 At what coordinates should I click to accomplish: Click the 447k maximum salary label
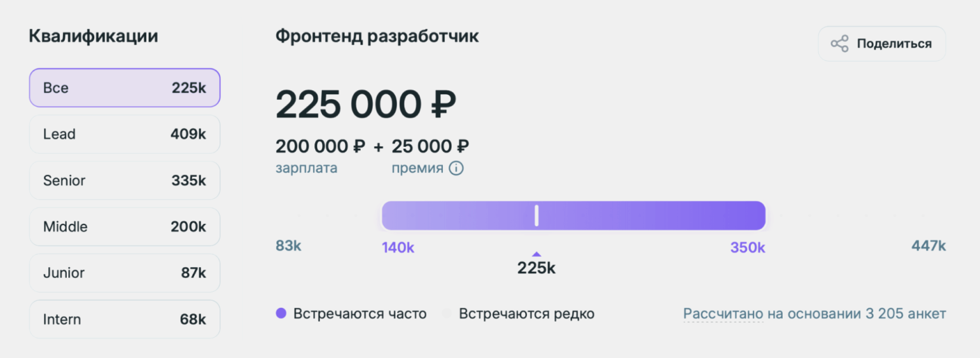coord(929,245)
